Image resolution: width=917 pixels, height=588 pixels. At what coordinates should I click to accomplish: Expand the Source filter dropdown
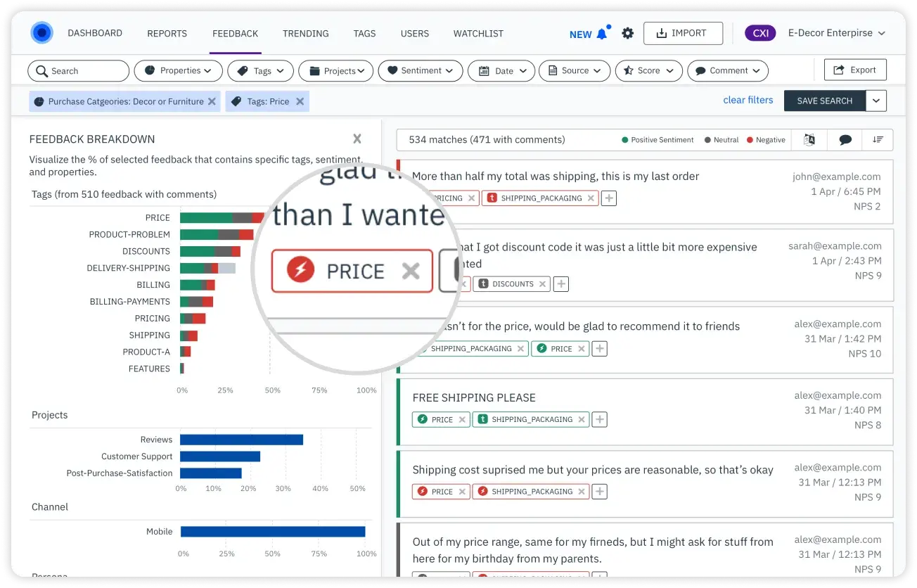tap(575, 71)
